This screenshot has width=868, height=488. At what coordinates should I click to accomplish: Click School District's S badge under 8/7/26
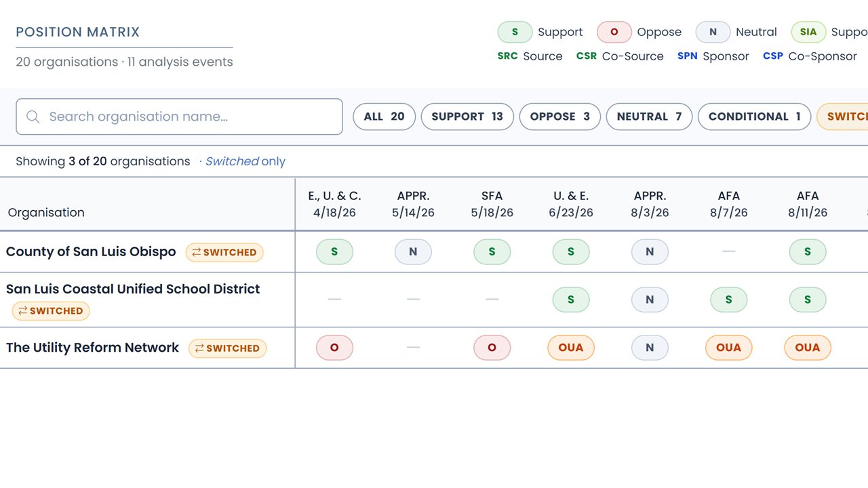tap(728, 300)
